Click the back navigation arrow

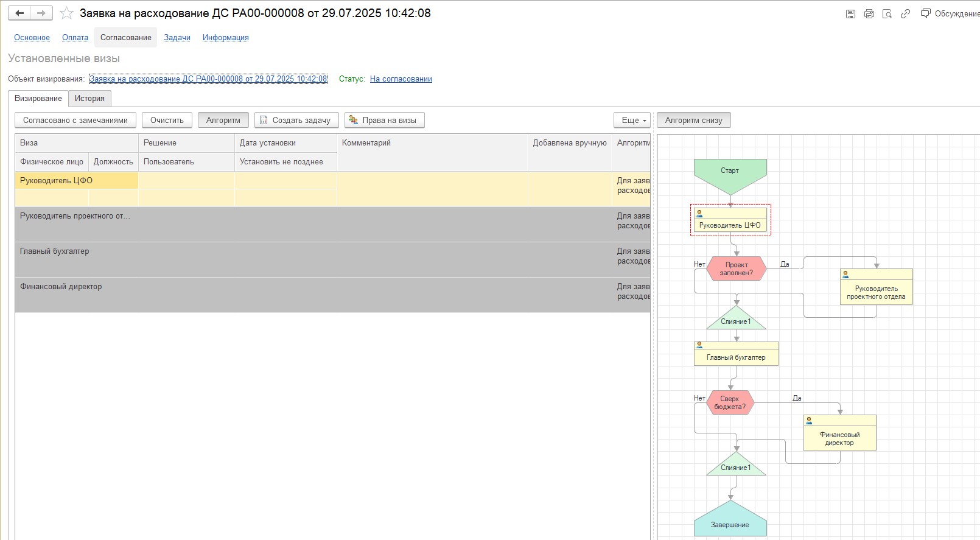[19, 13]
